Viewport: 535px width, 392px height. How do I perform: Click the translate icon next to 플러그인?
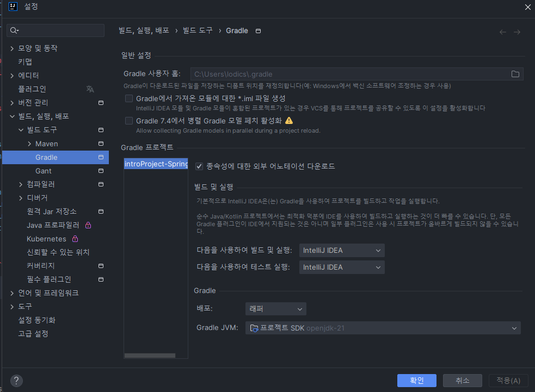(90, 89)
